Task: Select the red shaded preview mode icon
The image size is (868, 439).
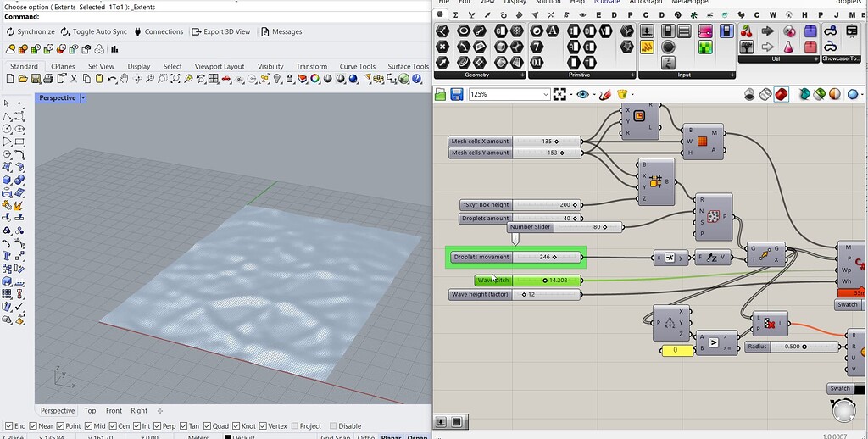Action: coord(781,94)
